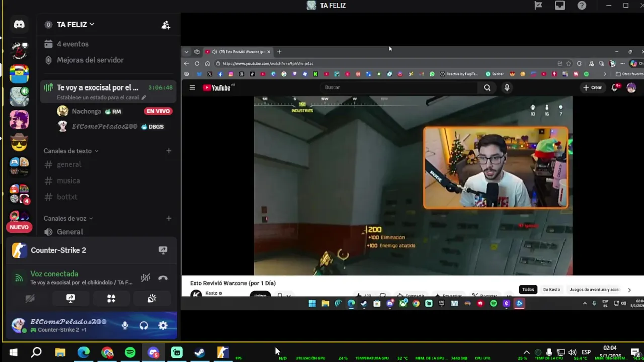Open Steam from the Windows taskbar
644x362 pixels.
(200, 353)
